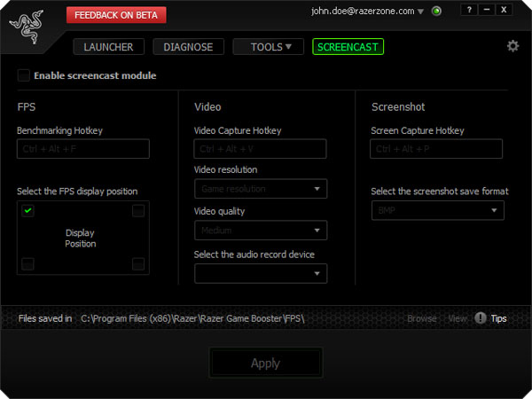Screen dimensions: 532x399
Task: Click the Tips exclamation icon
Action: (x=480, y=318)
